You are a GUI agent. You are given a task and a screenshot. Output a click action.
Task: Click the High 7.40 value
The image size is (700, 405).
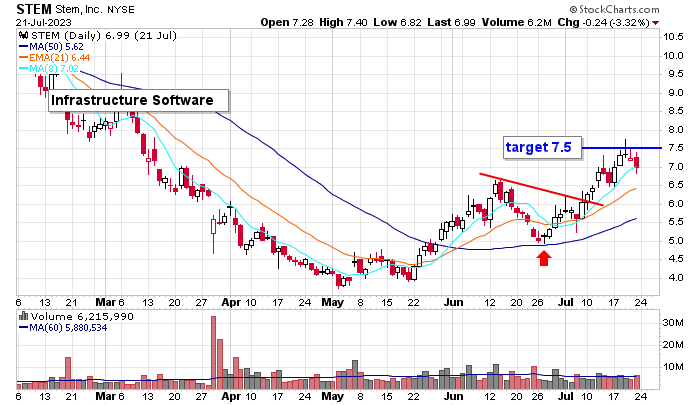tap(343, 22)
